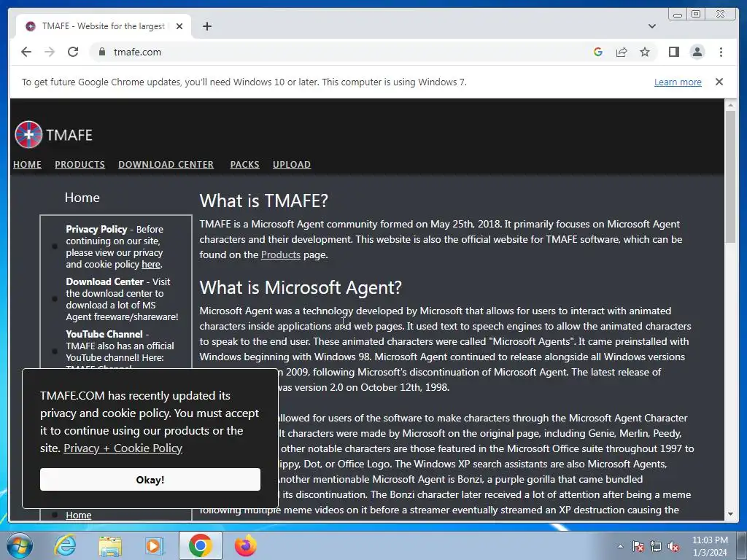747x560 pixels.
Task: Click the 'What is TMAFE?' heading
Action: click(263, 201)
